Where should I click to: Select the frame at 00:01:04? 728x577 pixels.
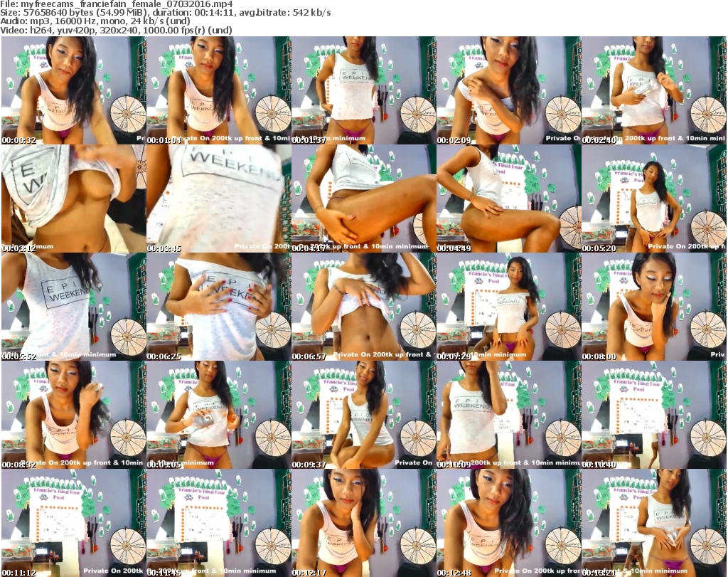(x=218, y=90)
